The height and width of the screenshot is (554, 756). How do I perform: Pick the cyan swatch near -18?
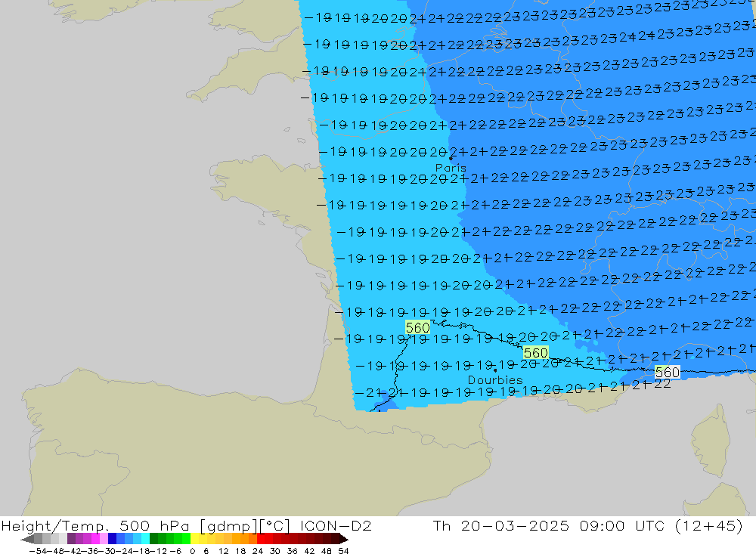pos(145,539)
